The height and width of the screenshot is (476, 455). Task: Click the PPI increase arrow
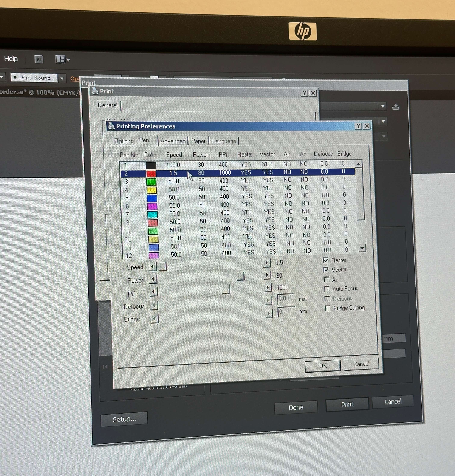point(268,287)
